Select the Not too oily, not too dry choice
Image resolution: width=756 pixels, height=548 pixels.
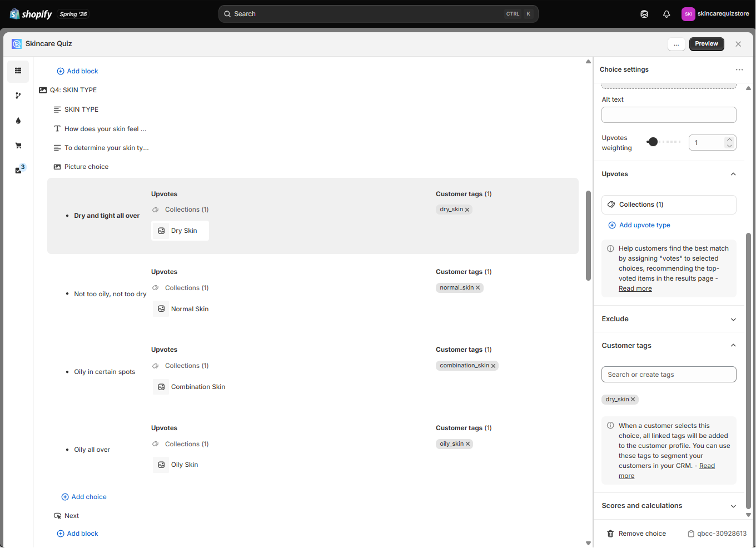click(110, 294)
